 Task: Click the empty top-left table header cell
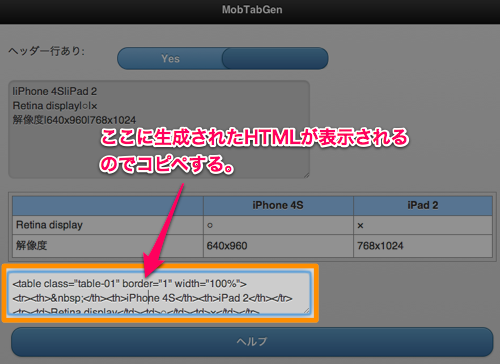(x=108, y=205)
